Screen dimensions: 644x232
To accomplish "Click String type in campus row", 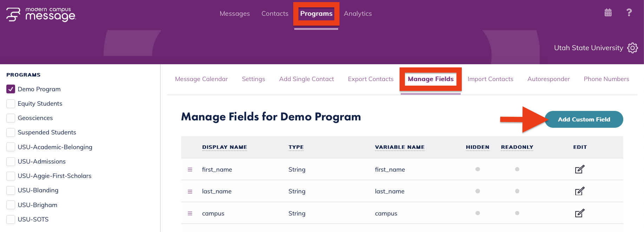I will click(297, 213).
